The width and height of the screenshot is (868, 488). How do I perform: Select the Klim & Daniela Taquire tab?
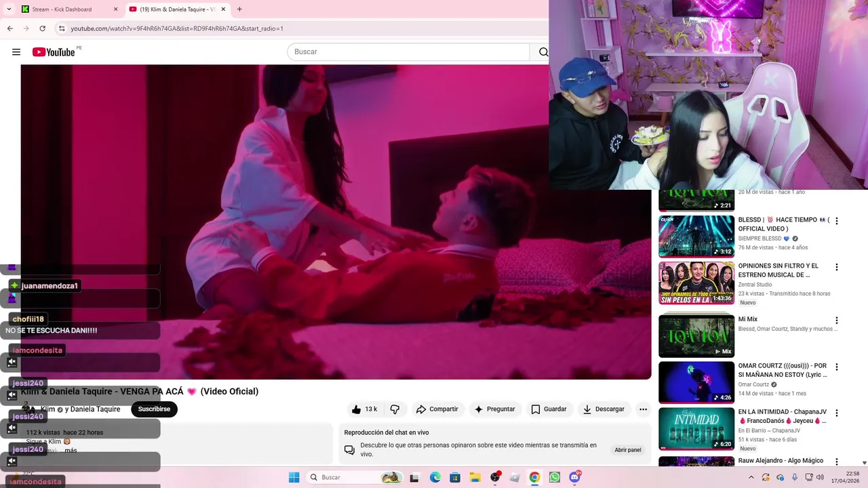(178, 9)
